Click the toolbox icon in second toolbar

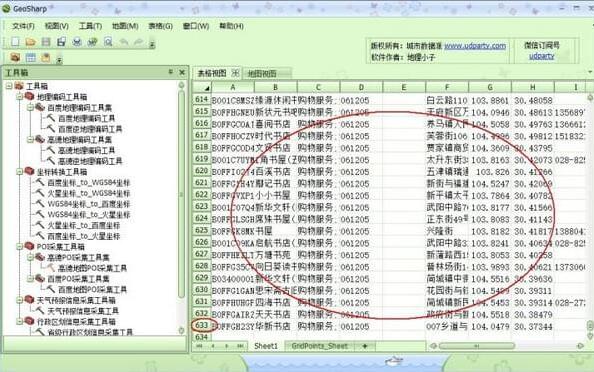tap(15, 58)
